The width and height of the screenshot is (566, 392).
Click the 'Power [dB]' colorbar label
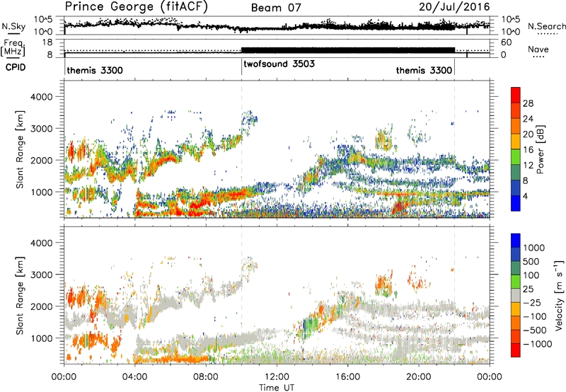(x=540, y=149)
